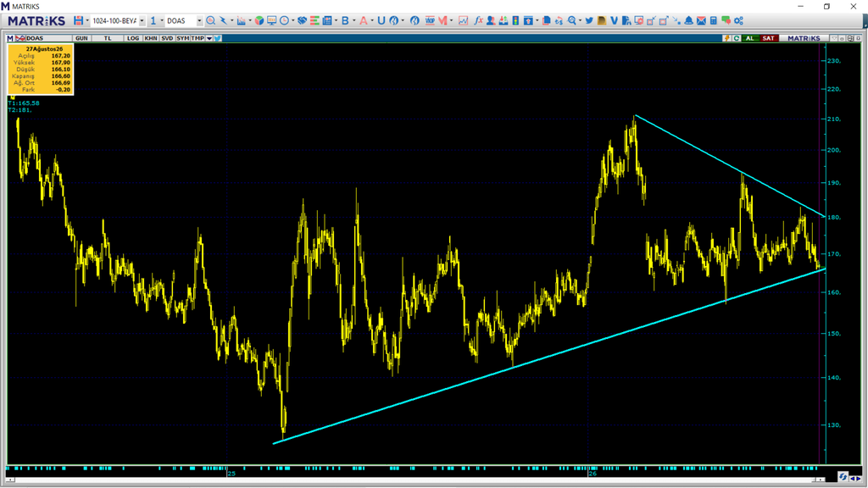
Task: Open the green-red depth list icon
Action: pyautogui.click(x=314, y=20)
